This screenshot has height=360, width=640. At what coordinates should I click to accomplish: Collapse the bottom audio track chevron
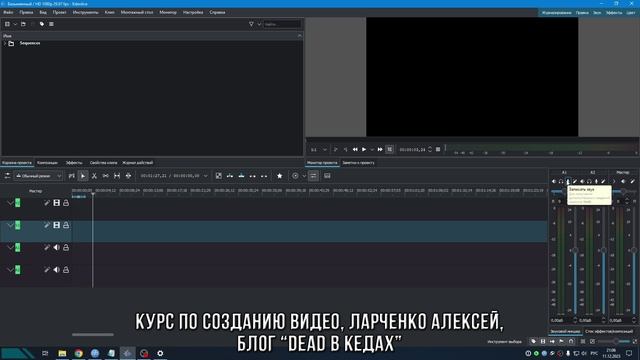[11, 269]
